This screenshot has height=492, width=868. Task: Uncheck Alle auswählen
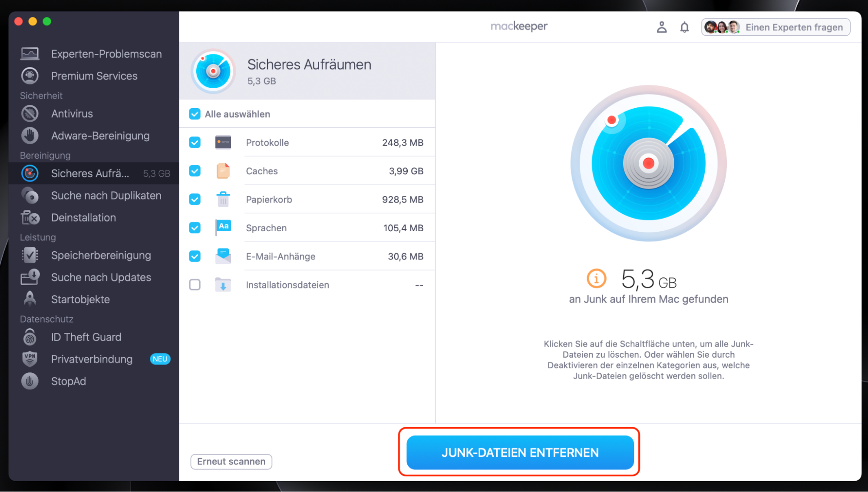(194, 114)
